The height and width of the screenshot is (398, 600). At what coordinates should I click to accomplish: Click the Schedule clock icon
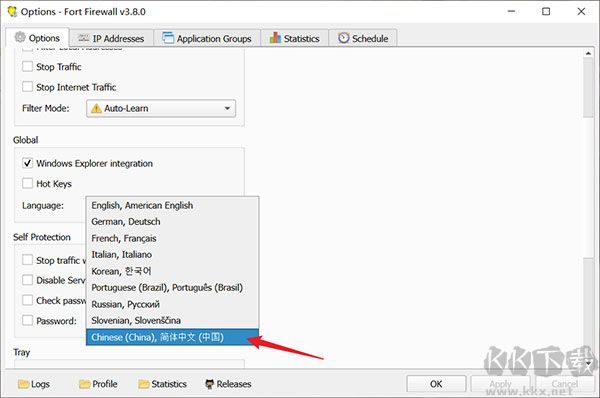[344, 38]
